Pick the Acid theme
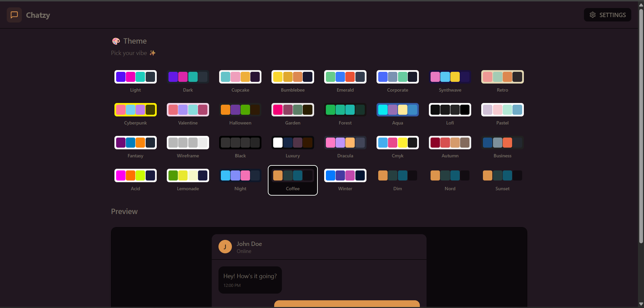The image size is (644, 308). click(136, 180)
